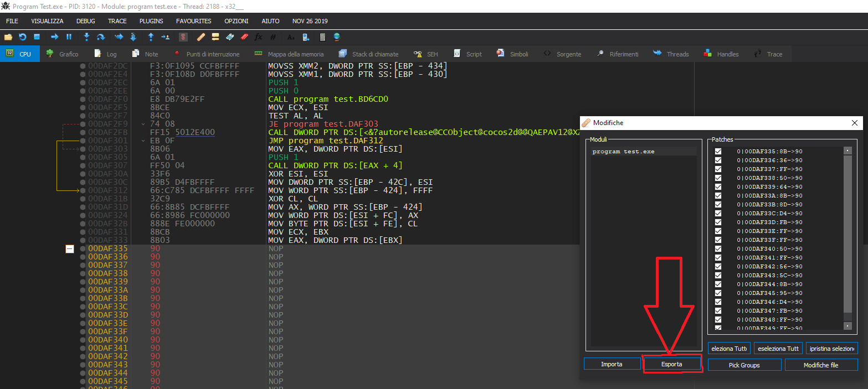Image resolution: width=868 pixels, height=389 pixels.
Task: Click the Scylla S icon
Action: tap(183, 37)
